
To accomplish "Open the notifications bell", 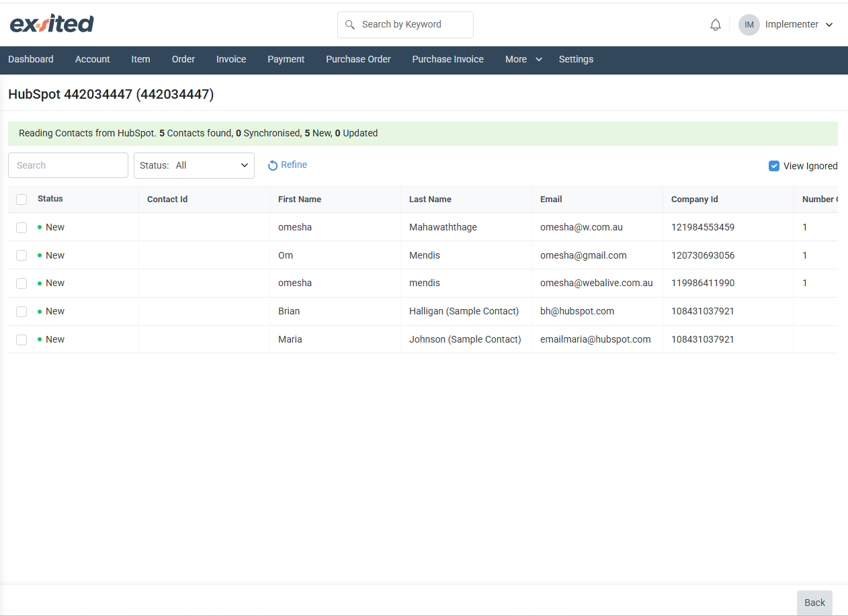I will click(716, 25).
